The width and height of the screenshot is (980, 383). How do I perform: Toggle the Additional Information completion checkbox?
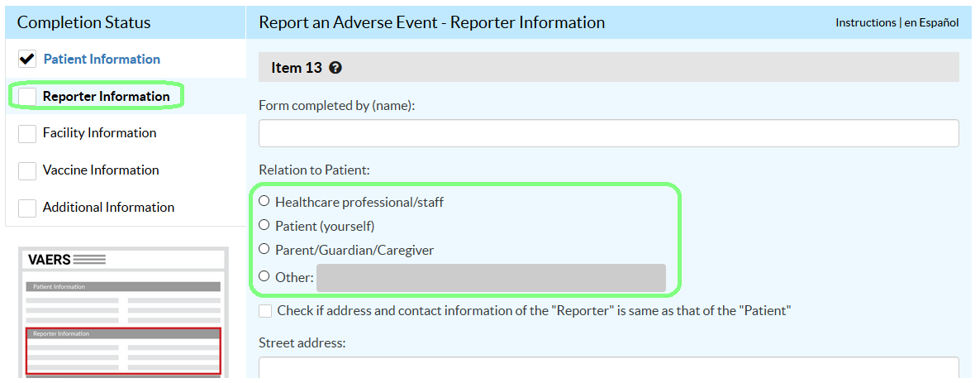[x=27, y=208]
